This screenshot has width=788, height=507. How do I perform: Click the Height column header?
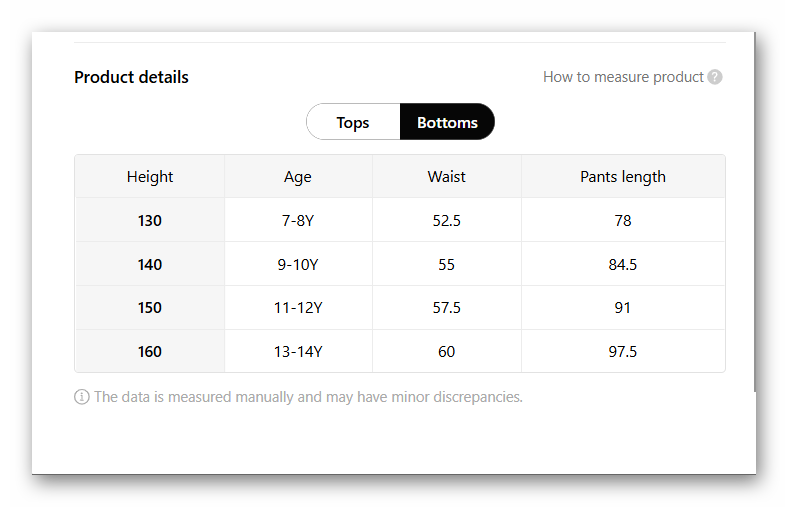coord(150,177)
